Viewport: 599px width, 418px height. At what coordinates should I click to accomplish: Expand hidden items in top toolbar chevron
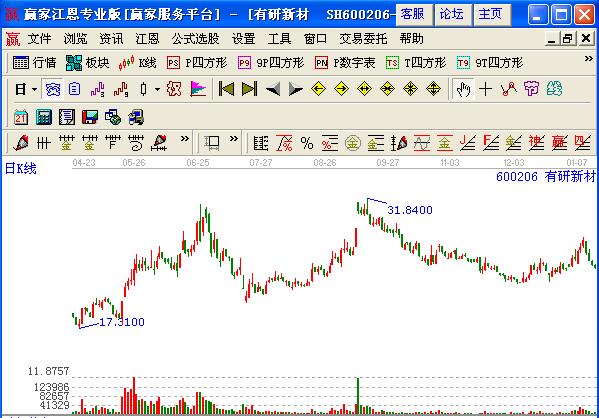point(589,58)
